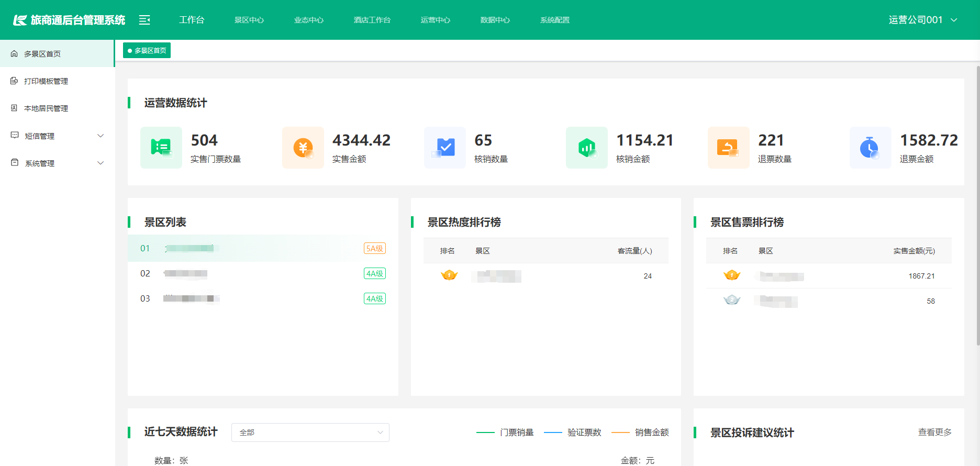Go to 多景区首页 in sidebar
This screenshot has width=980, height=466.
[x=57, y=53]
